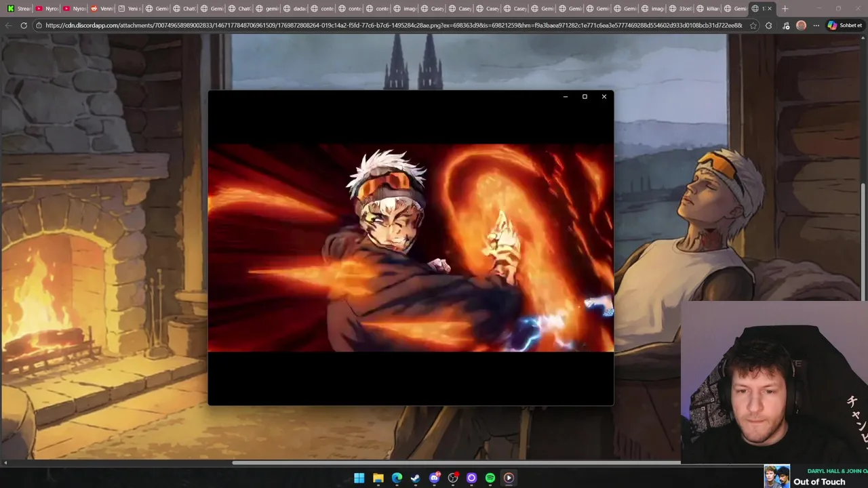The image size is (868, 488).
Task: Maximize the video player popup window
Action: (x=585, y=96)
